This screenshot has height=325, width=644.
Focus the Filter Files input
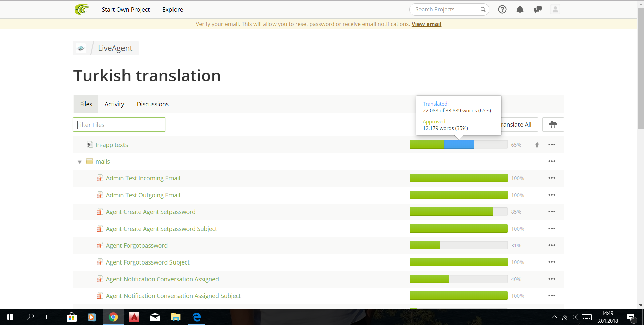coord(119,125)
